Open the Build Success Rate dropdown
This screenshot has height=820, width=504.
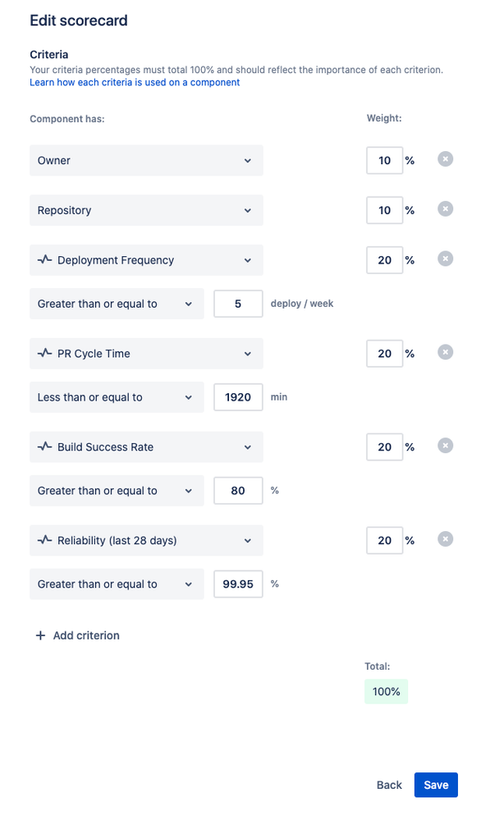146,447
